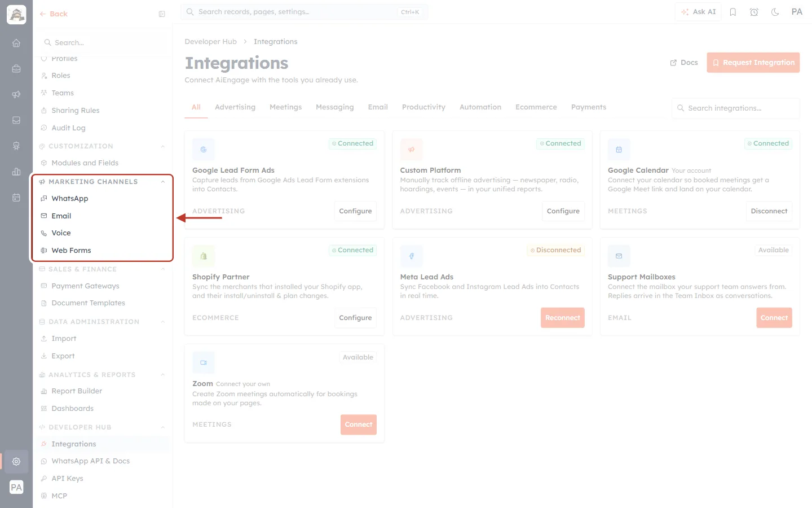
Task: Click the Ask AI button
Action: tap(698, 12)
